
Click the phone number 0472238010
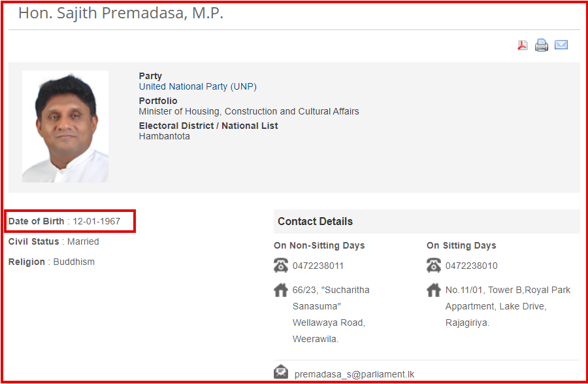pyautogui.click(x=471, y=266)
